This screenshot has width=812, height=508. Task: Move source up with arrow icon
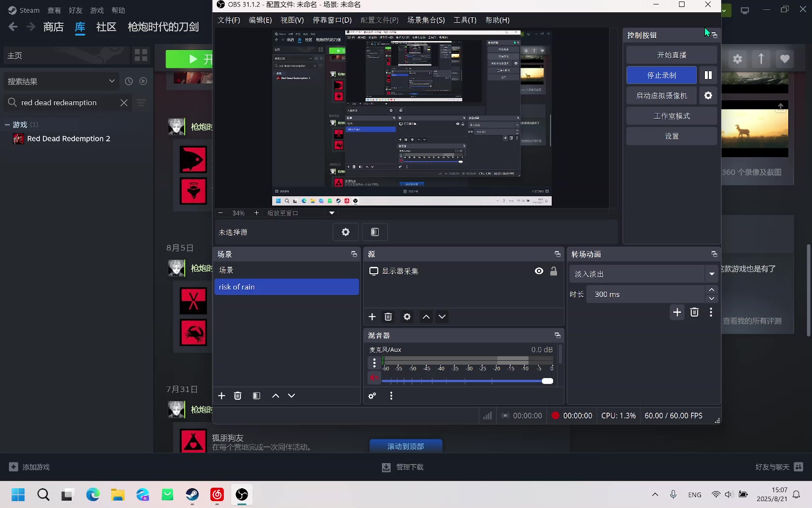coord(426,317)
